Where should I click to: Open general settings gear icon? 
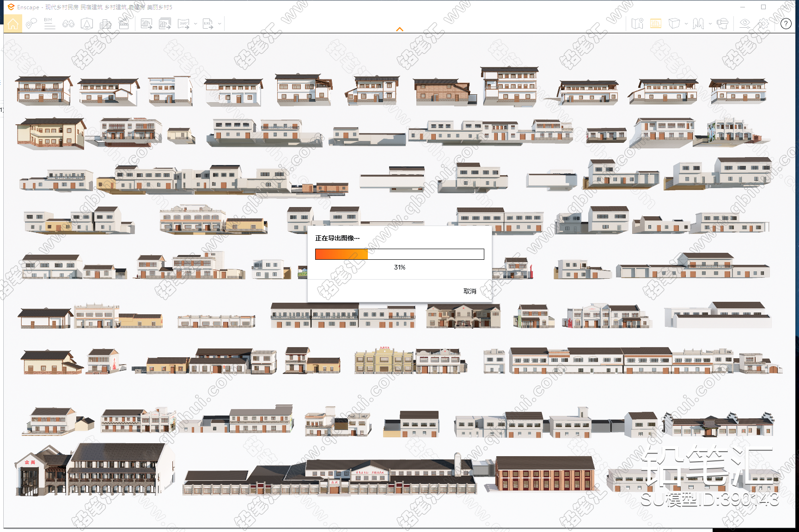763,24
